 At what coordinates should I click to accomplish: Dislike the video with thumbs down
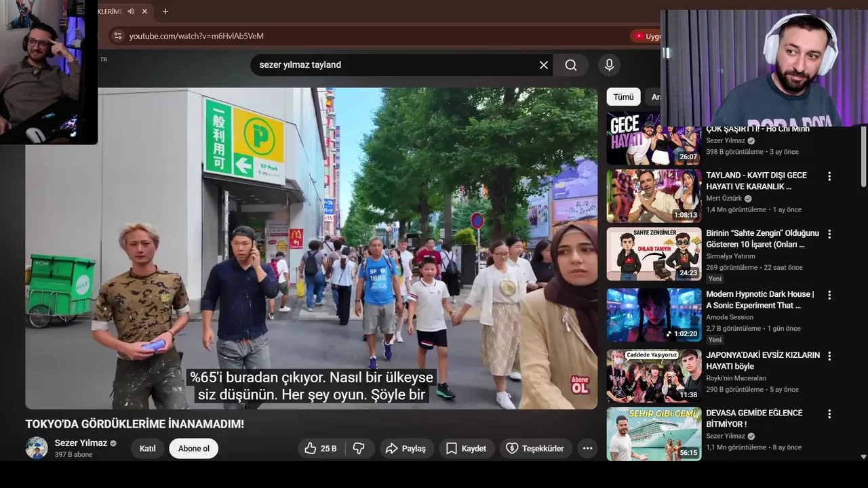(359, 449)
